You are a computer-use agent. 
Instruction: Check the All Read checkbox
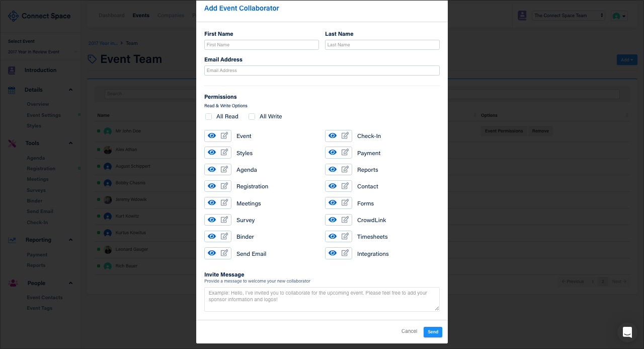tap(209, 117)
